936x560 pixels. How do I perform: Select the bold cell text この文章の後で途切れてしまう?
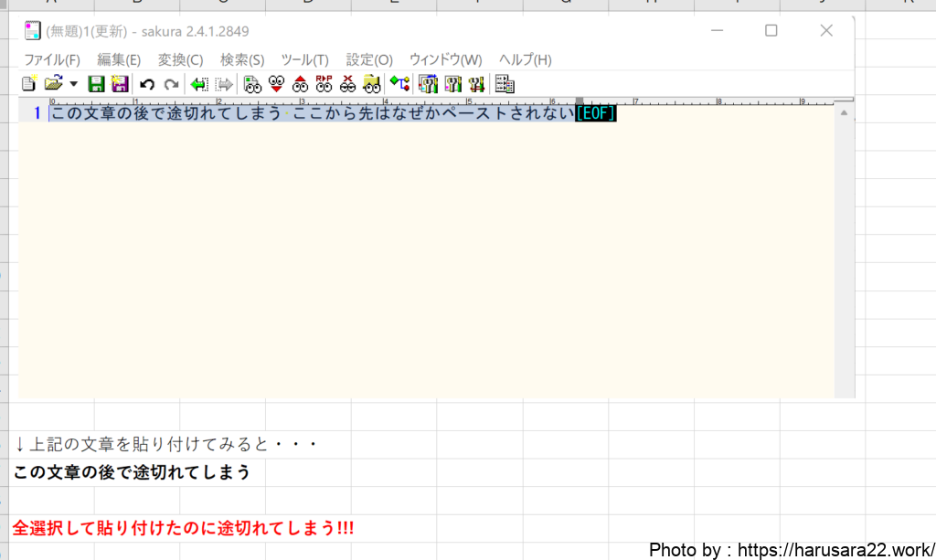[x=132, y=472]
